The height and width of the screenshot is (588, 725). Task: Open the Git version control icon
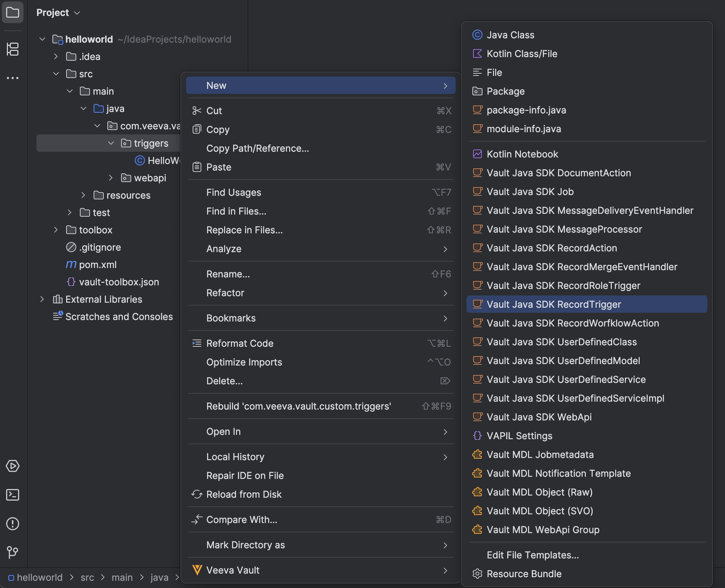(13, 552)
